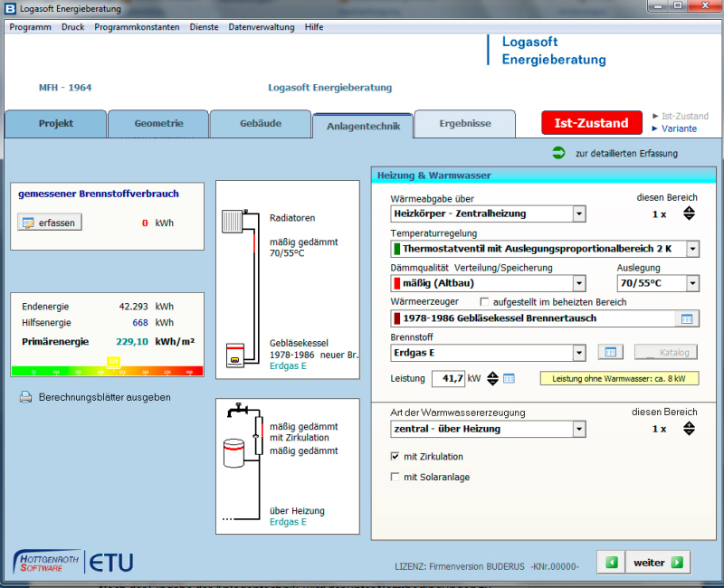724x588 pixels.
Task: Open the Hilfe menu
Action: [314, 27]
